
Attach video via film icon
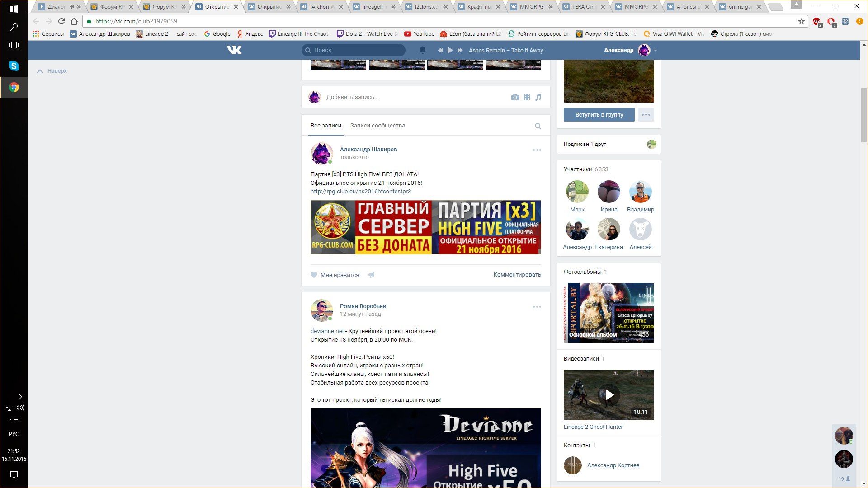point(527,97)
